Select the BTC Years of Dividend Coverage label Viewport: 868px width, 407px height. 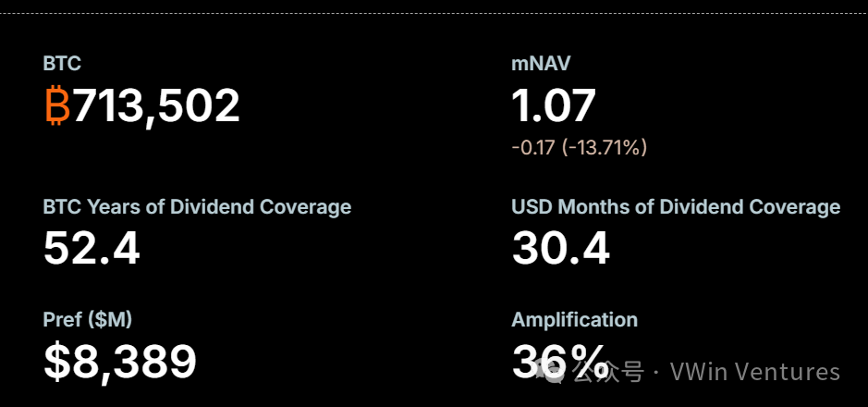coord(197,206)
